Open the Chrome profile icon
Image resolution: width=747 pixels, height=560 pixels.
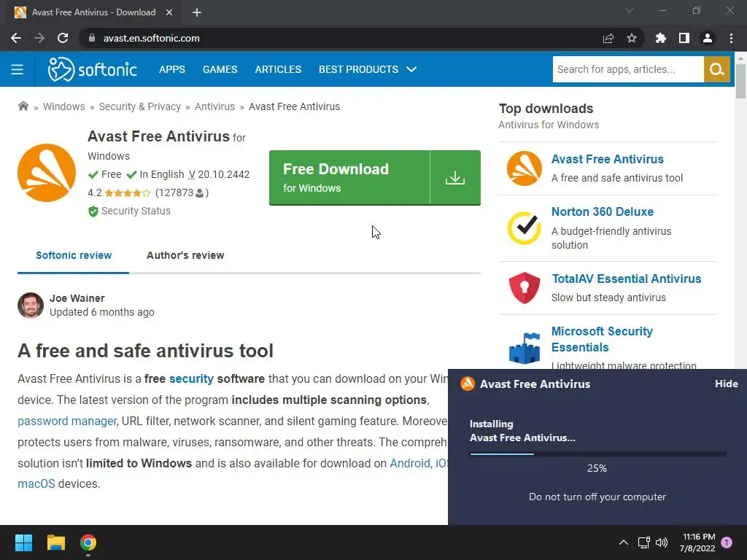(x=708, y=38)
